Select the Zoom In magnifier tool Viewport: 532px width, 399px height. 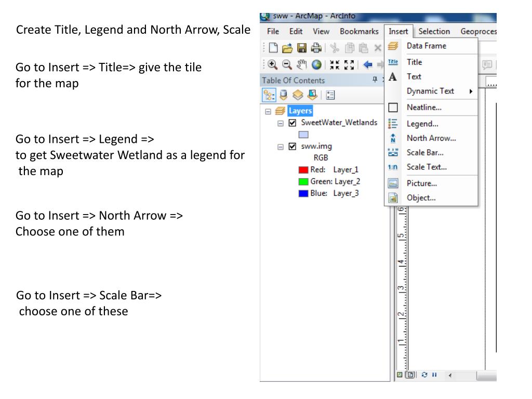pos(272,64)
